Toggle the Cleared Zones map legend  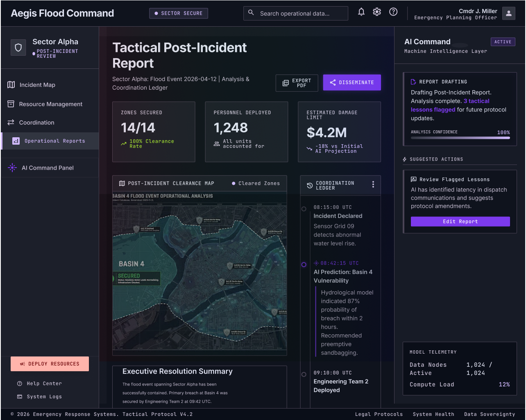pos(256,184)
